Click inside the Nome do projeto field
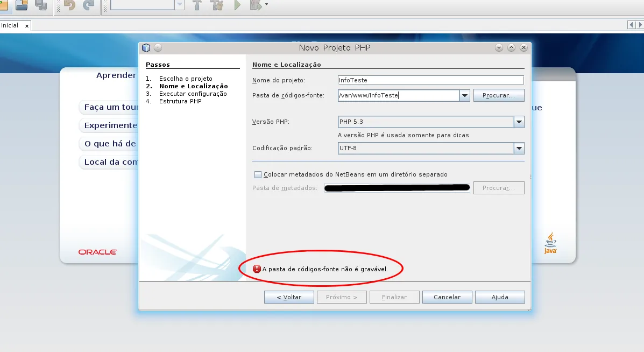644x352 pixels. (x=430, y=80)
